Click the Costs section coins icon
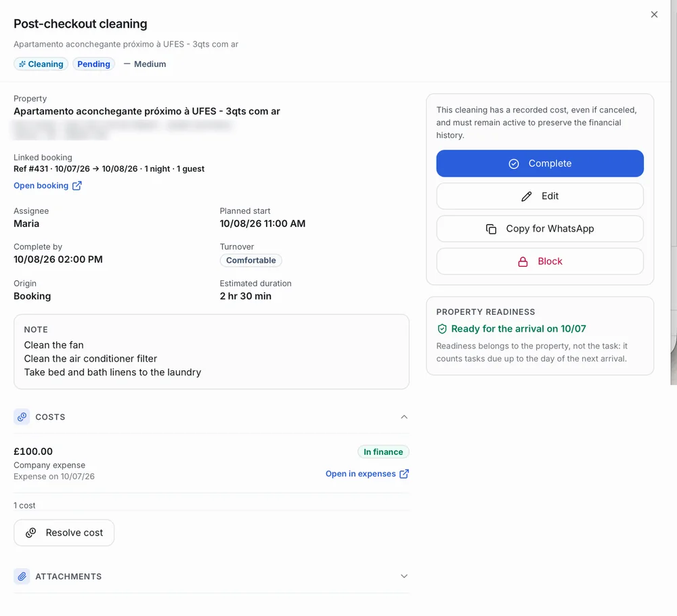Screen dimensions: 677x616 click(x=22, y=416)
